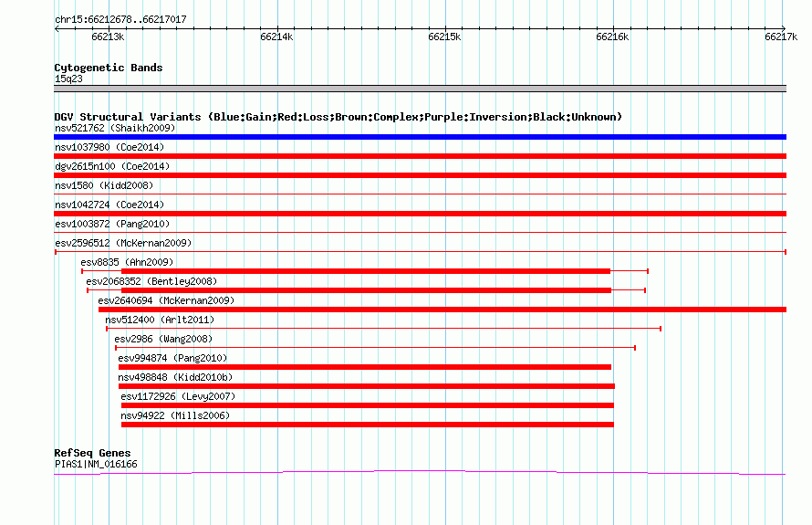Click the red bar under esv8835

[366, 271]
